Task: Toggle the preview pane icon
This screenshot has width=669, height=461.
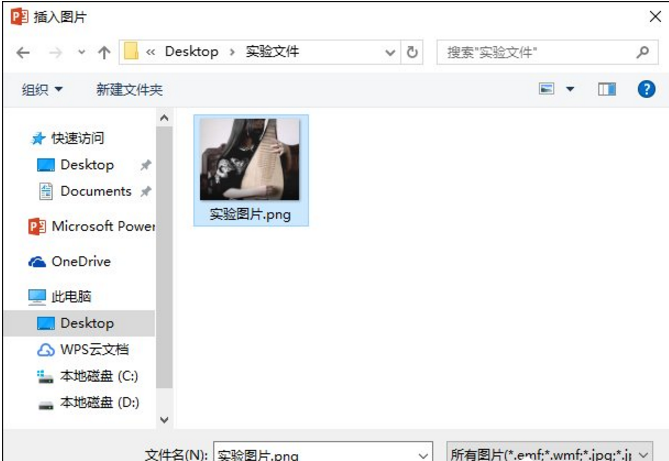Action: click(606, 89)
